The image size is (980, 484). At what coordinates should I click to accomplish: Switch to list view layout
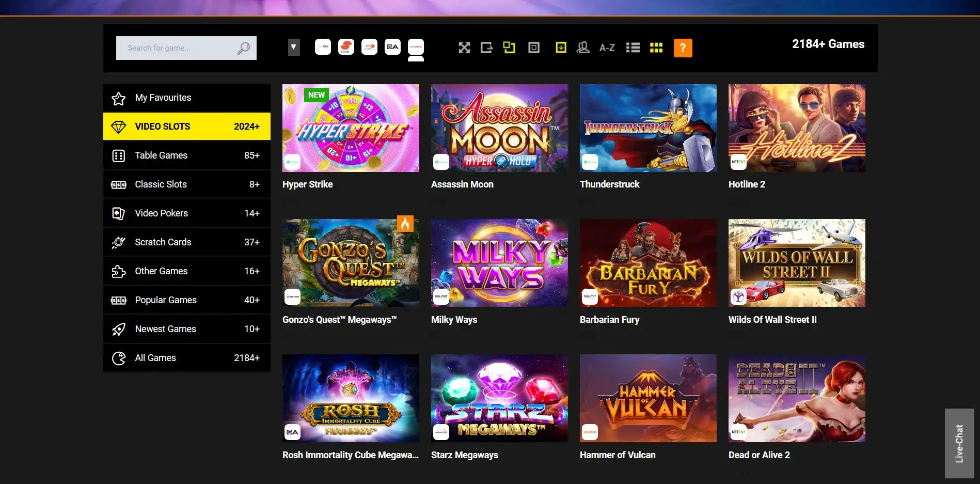633,48
